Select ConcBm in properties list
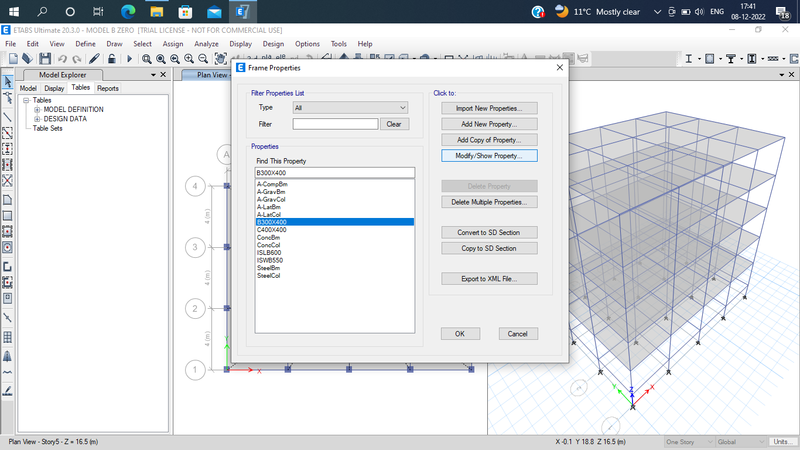Screen dimensions: 800x450 [x=334, y=237]
